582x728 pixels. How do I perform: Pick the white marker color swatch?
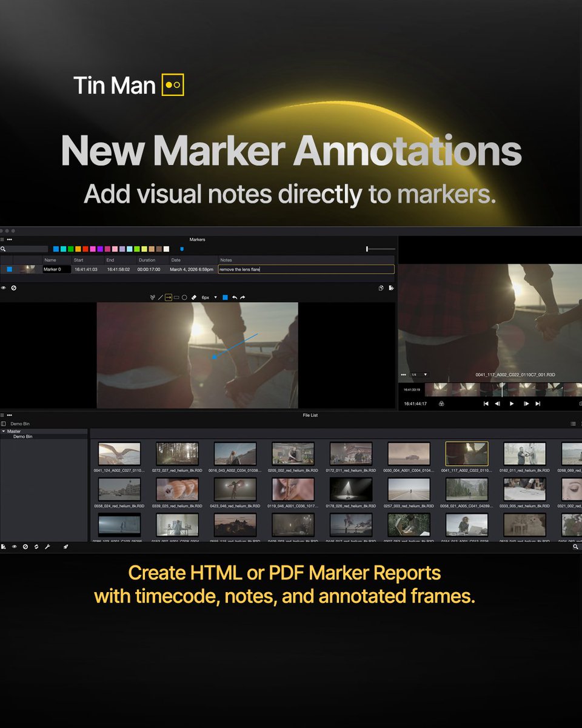[166, 249]
